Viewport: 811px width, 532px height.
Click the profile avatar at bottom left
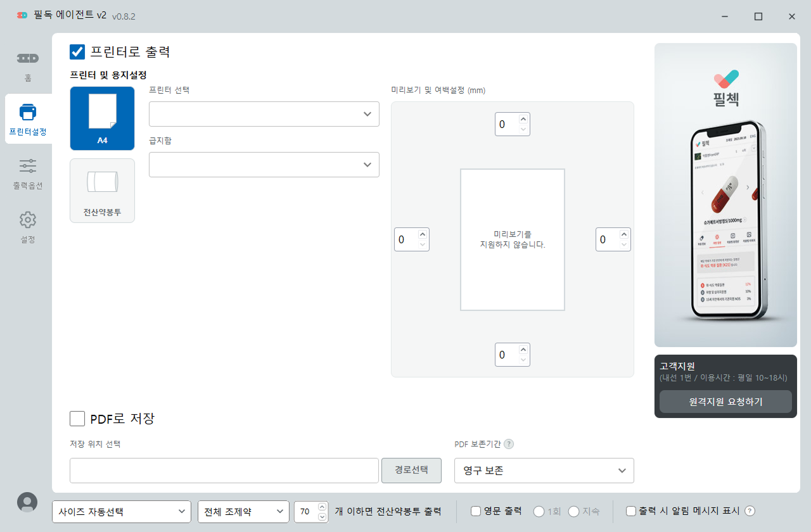[x=27, y=502]
